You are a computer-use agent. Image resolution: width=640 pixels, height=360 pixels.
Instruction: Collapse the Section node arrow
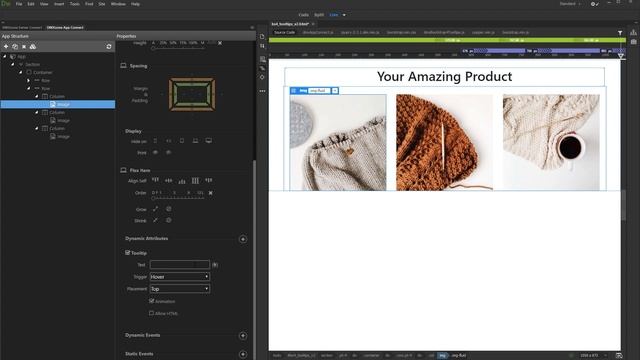pos(13,64)
